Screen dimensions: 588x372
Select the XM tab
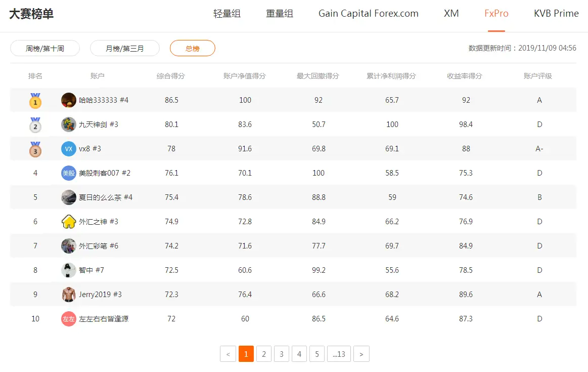pos(451,14)
